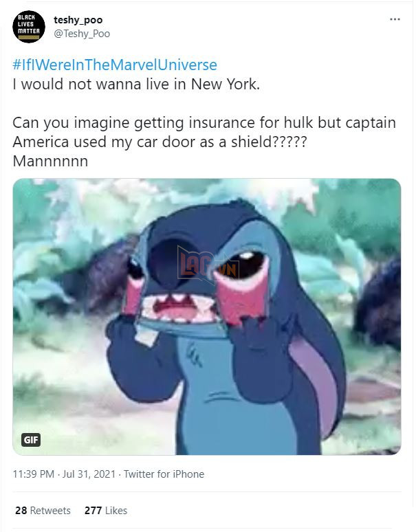This screenshot has height=532, width=416.
Task: Click the sentence about Hulk insurance
Action: click(x=204, y=133)
